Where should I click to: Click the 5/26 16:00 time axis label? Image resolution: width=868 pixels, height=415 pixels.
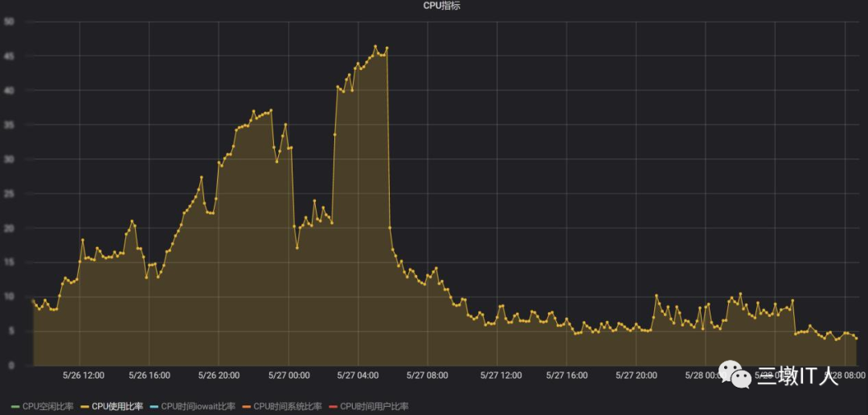tap(149, 375)
